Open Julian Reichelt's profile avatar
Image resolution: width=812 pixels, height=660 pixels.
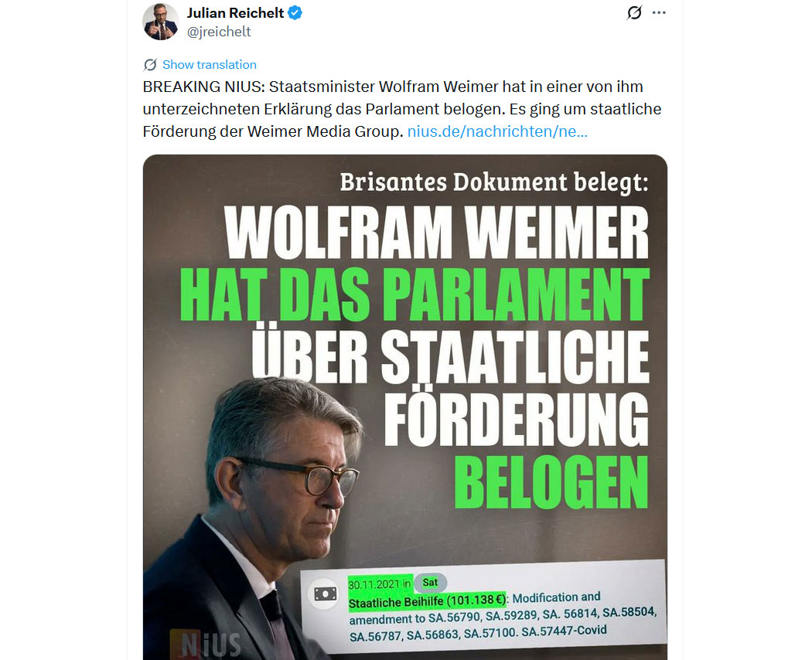tap(161, 21)
